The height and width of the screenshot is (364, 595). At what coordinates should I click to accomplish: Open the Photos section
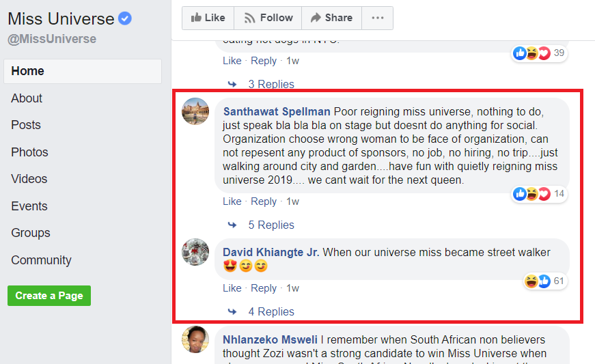(29, 152)
